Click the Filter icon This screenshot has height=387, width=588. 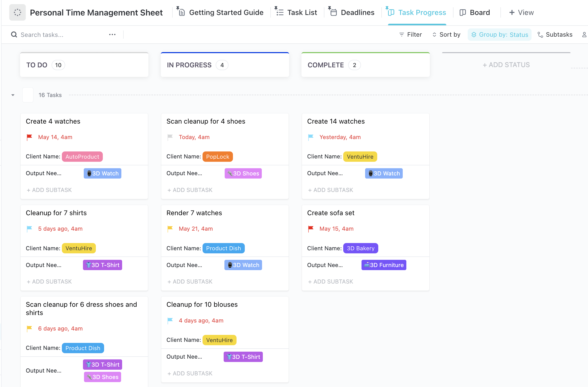click(x=401, y=35)
